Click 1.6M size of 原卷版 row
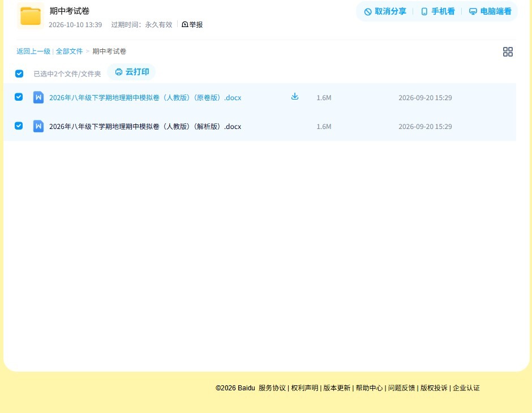 [x=324, y=98]
